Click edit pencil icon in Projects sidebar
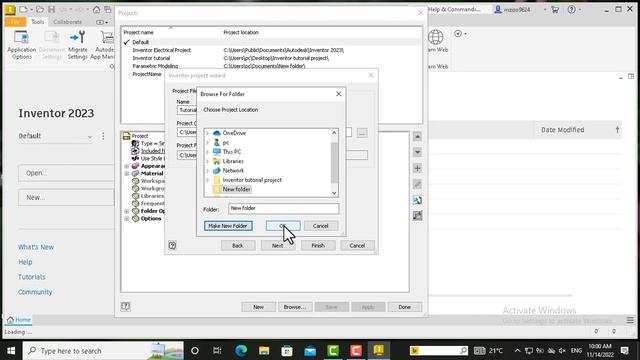Screen dimensions: 640x360 417,184
